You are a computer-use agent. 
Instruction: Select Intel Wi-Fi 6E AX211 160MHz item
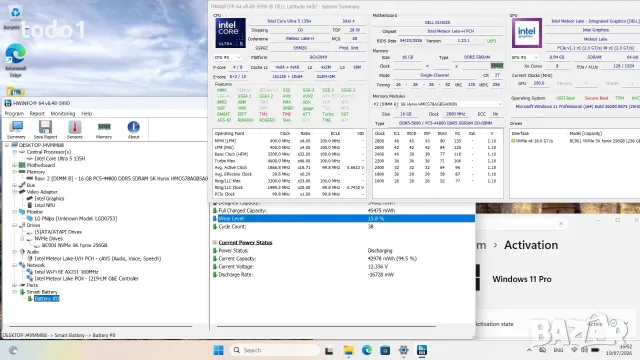click(66, 272)
